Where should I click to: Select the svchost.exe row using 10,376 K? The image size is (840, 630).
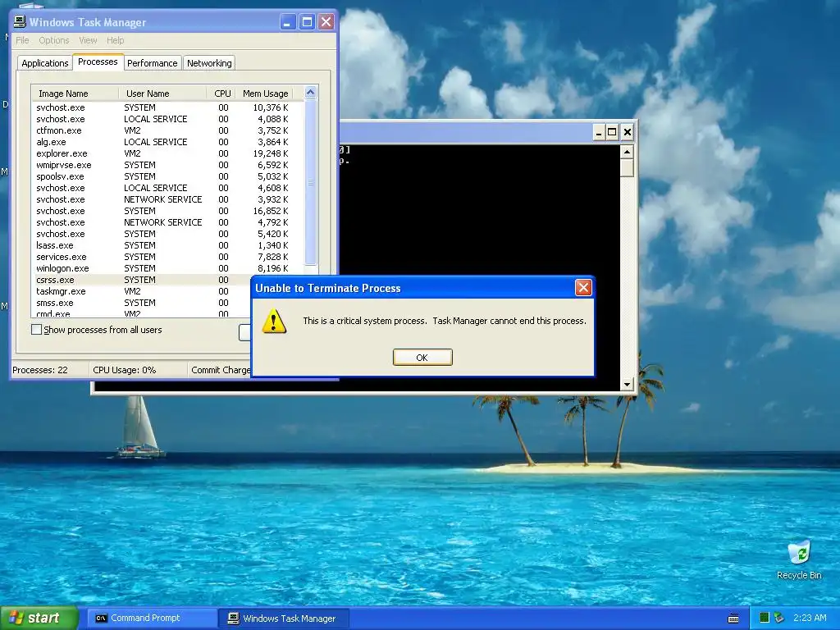coord(167,107)
